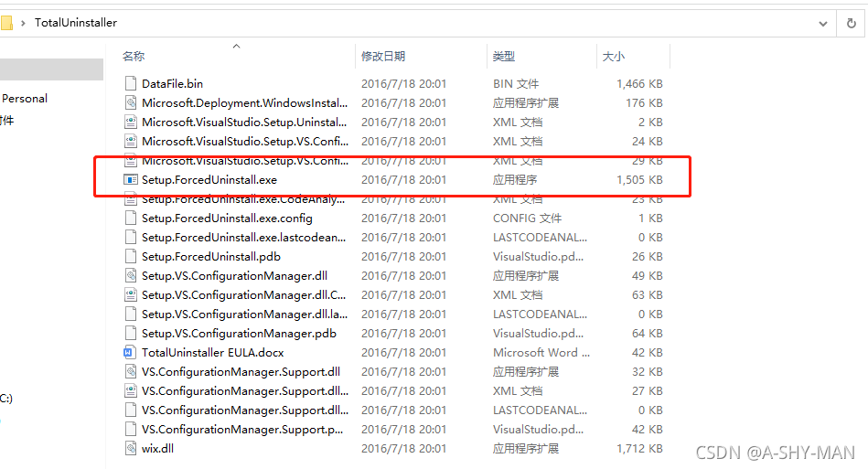
Task: Select the wix.dll file name
Action: [x=157, y=449]
